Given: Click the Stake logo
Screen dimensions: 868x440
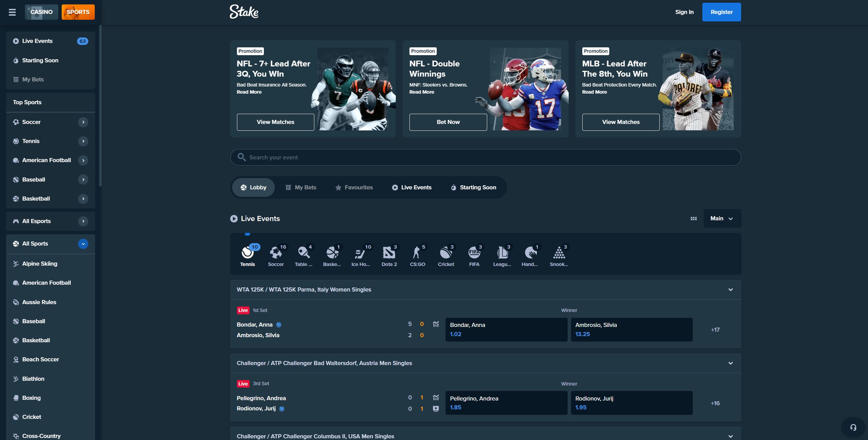Looking at the screenshot, I should point(244,12).
